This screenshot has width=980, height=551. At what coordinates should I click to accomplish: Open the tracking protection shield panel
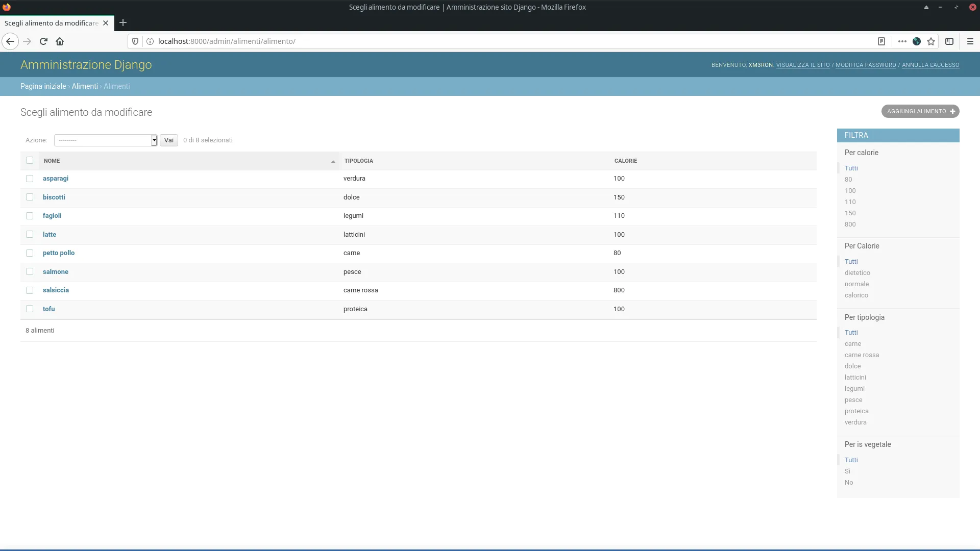(134, 41)
